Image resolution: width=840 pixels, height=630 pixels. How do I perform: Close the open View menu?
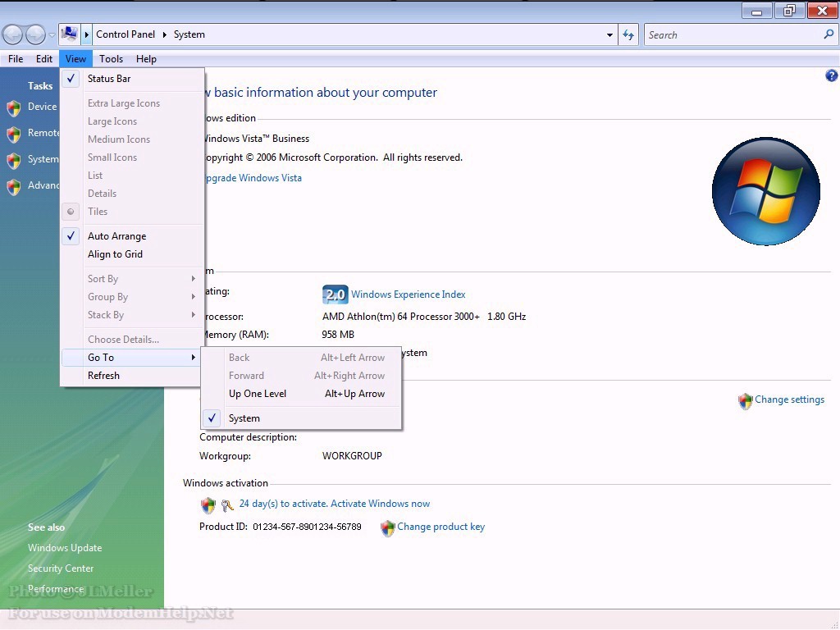(x=75, y=59)
